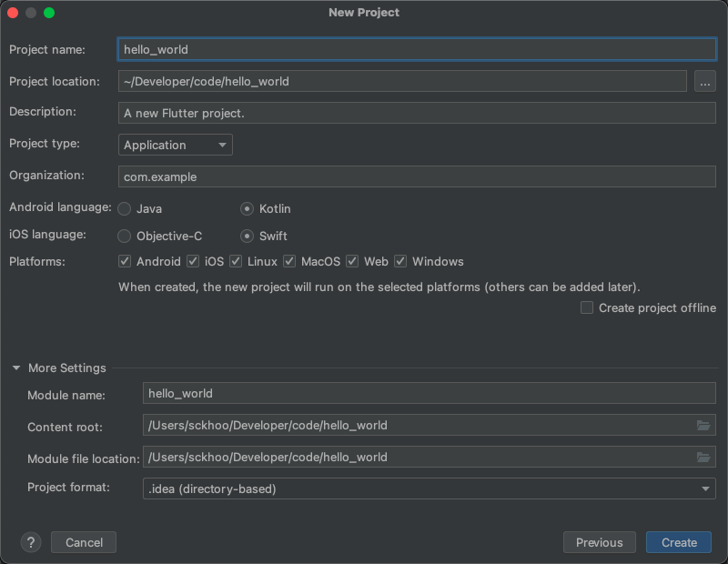Click folder icon in Module file location field
Image resolution: width=728 pixels, height=564 pixels.
click(703, 458)
